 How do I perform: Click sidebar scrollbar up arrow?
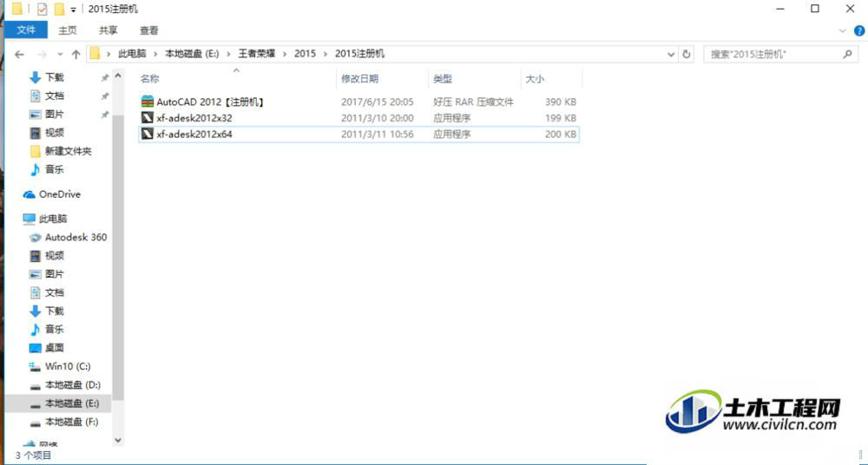pos(118,75)
